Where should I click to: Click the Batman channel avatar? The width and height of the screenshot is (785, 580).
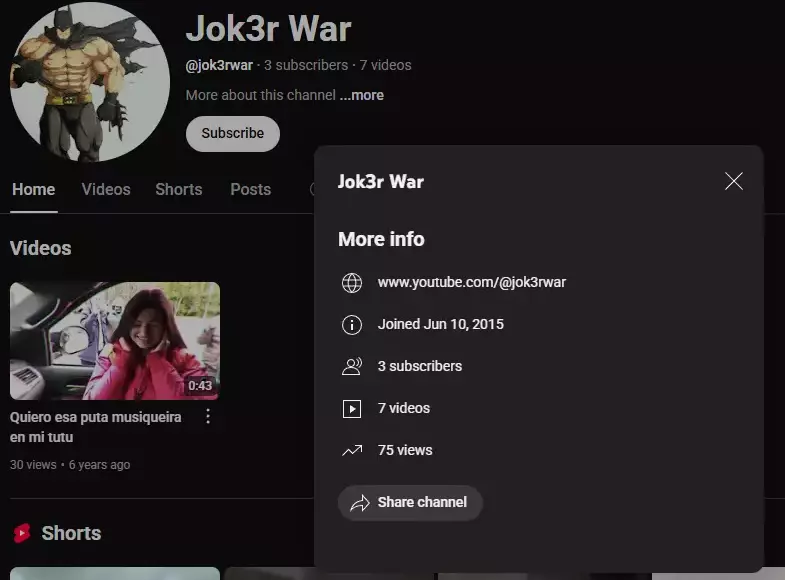(x=90, y=82)
